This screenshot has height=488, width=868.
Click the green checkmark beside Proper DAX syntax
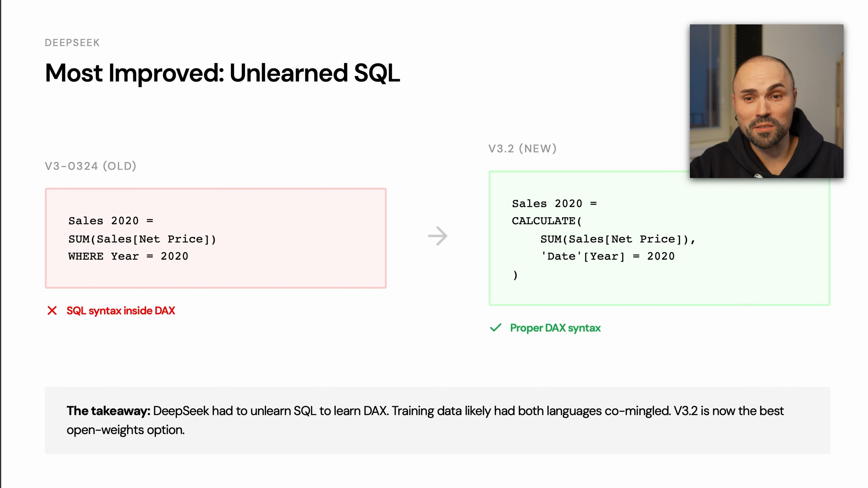pos(496,328)
